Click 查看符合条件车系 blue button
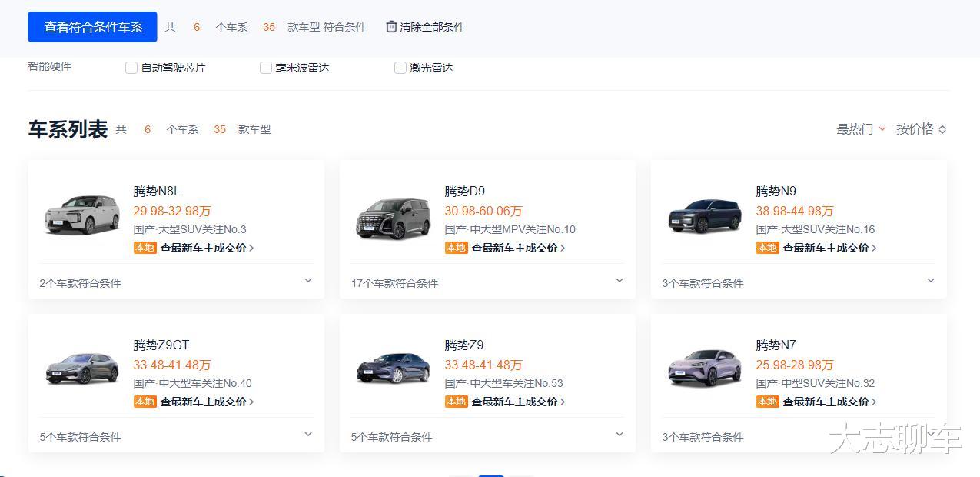The width and height of the screenshot is (980, 477). click(92, 27)
